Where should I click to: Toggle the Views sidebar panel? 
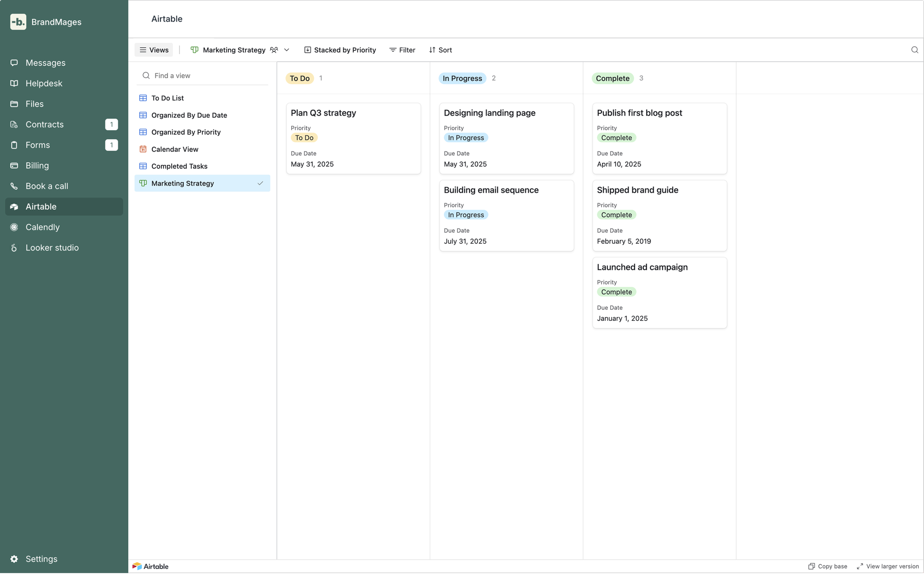pos(154,50)
